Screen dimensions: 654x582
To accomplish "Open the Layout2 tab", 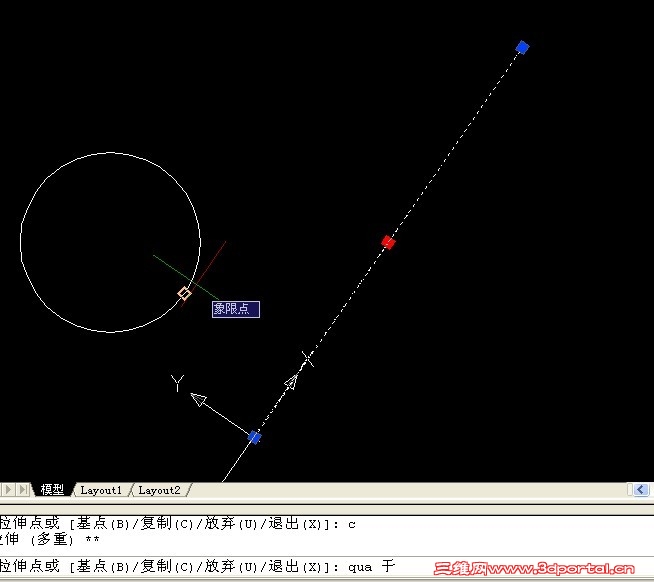I will click(159, 490).
